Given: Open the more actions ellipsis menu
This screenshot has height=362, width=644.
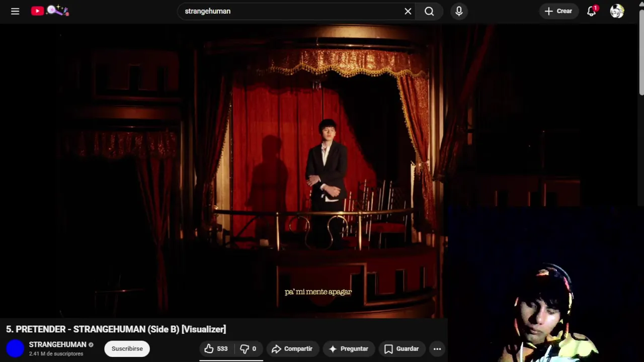Looking at the screenshot, I should coord(437,348).
